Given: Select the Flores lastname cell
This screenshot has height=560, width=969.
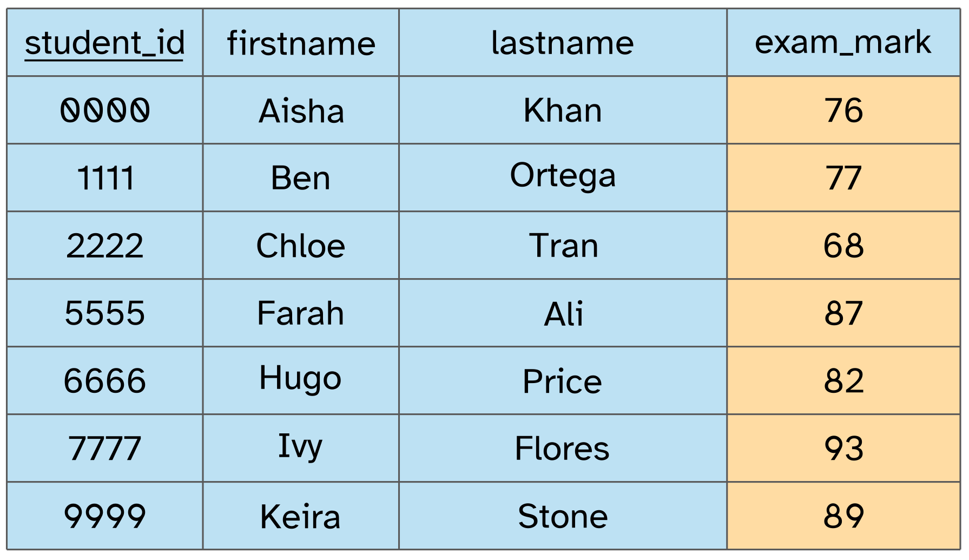Looking at the screenshot, I should click(563, 448).
